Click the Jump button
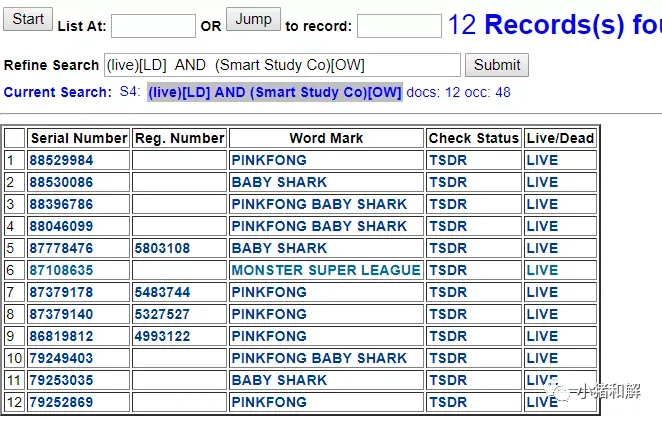Screen dimensions: 662x421 tap(253, 19)
